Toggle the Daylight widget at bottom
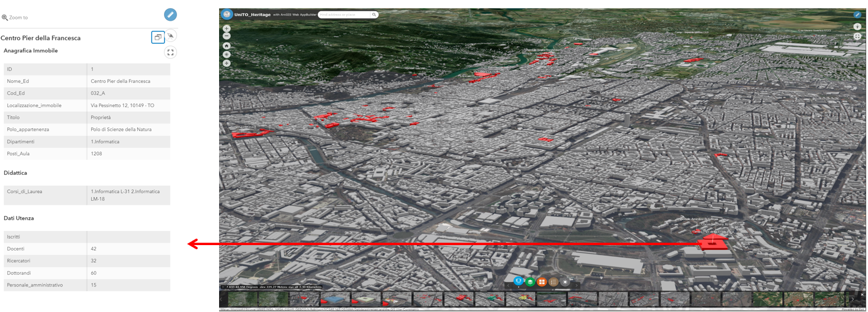The image size is (868, 312). (565, 282)
